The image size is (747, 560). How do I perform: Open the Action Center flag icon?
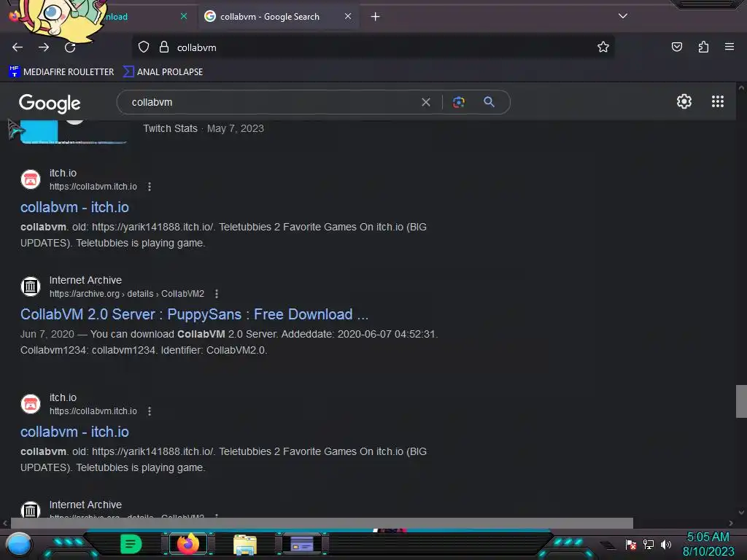tap(631, 544)
